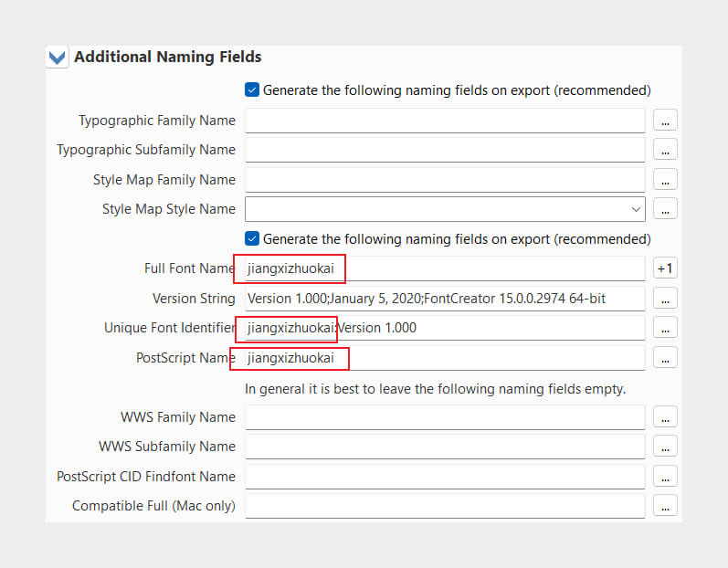The image size is (728, 568).
Task: Click the Full Font Name field
Action: click(x=445, y=268)
